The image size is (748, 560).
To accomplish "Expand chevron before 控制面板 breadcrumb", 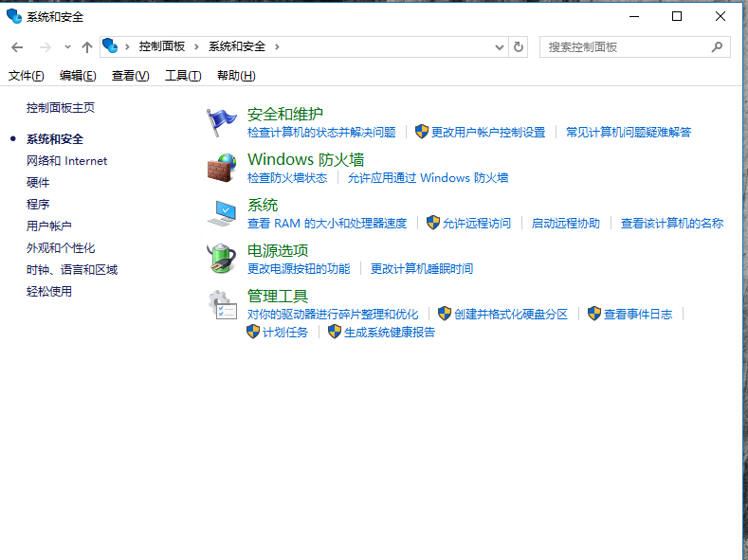I will pos(127,46).
